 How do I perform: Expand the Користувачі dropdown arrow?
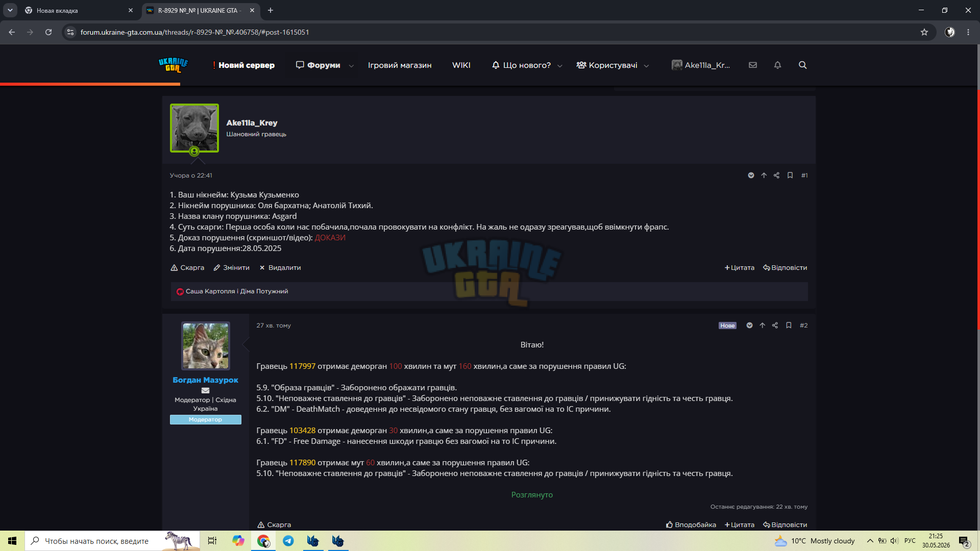coord(647,65)
